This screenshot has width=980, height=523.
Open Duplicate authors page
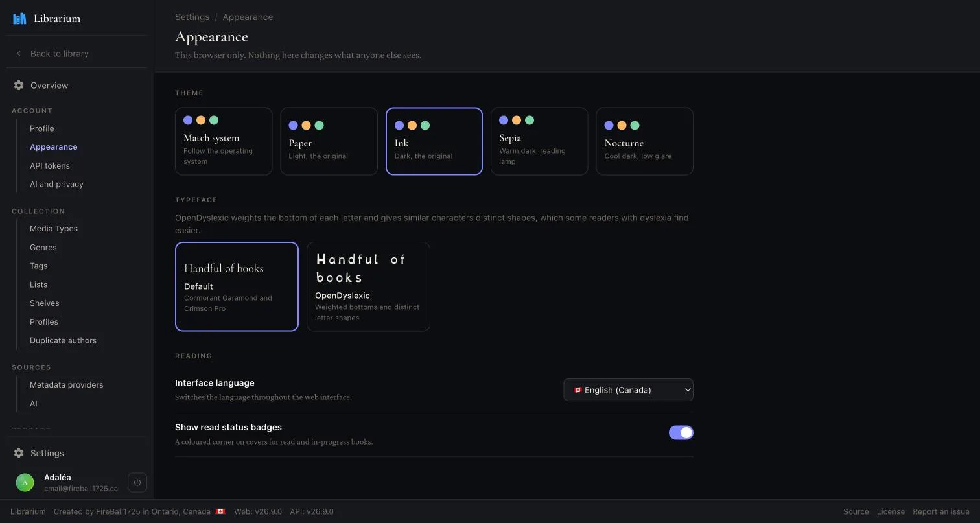(63, 340)
